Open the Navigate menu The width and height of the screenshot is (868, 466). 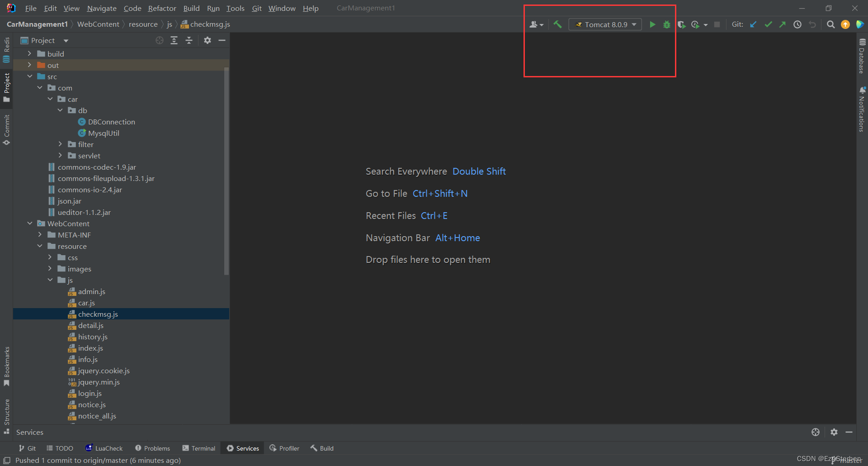102,8
